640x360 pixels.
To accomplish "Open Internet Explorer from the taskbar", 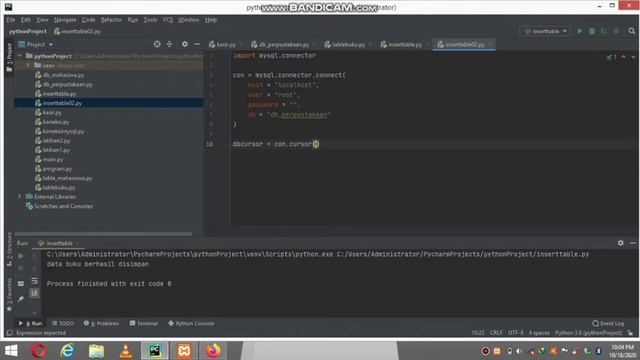I will tap(68, 351).
